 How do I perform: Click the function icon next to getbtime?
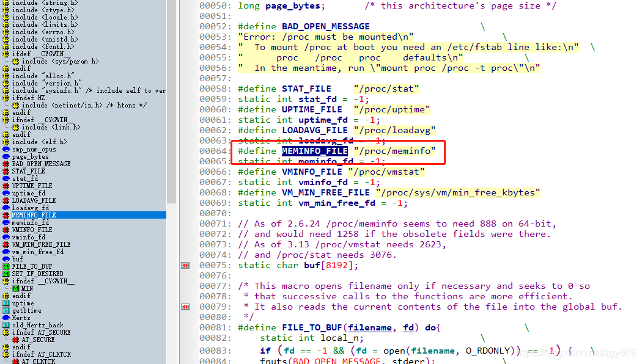click(6, 311)
